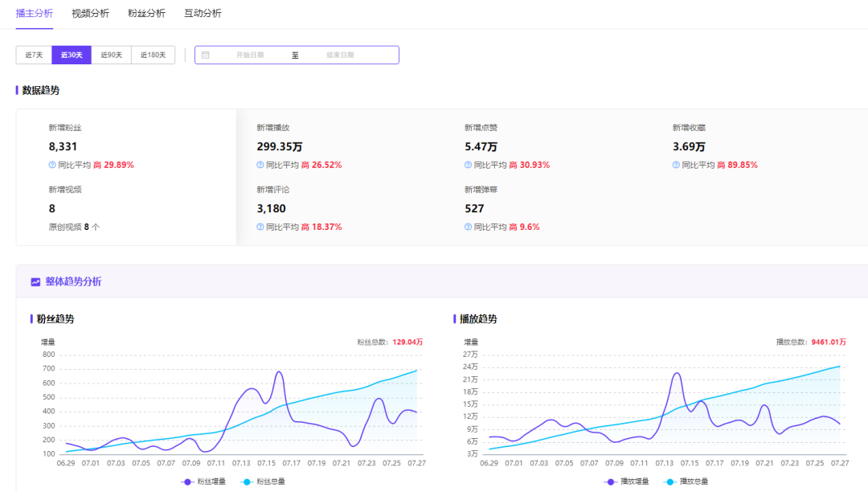
Task: Toggle the 播放增量 legend series
Action: [x=627, y=482]
